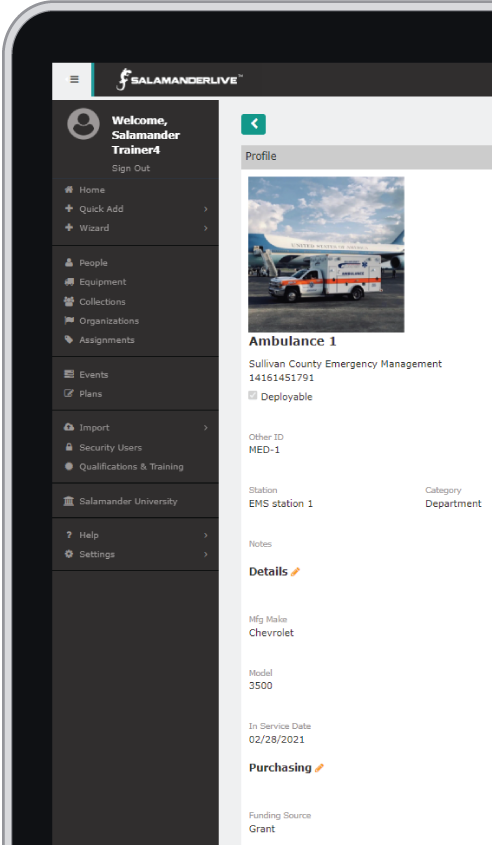Screen dimensions: 492x845
Task: Open the People section
Action: pyautogui.click(x=93, y=263)
